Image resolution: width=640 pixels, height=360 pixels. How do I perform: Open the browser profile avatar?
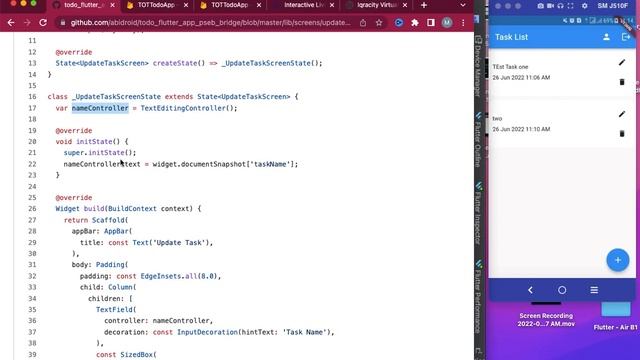tap(447, 23)
